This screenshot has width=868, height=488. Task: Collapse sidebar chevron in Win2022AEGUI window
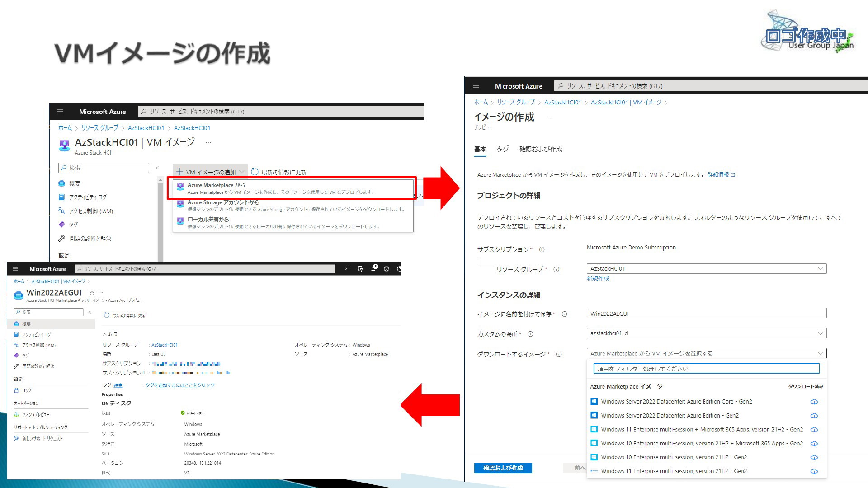(x=90, y=312)
